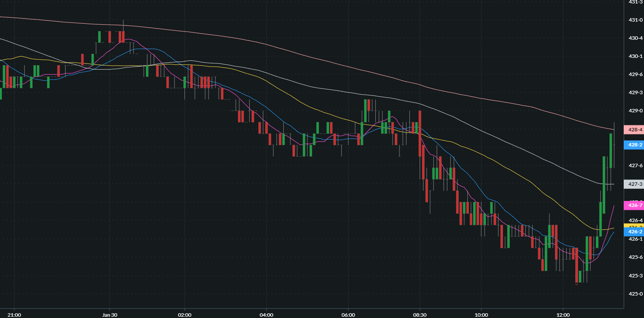Select the 02:00 time axis label
Screen dimensions: 644x318
point(184,315)
